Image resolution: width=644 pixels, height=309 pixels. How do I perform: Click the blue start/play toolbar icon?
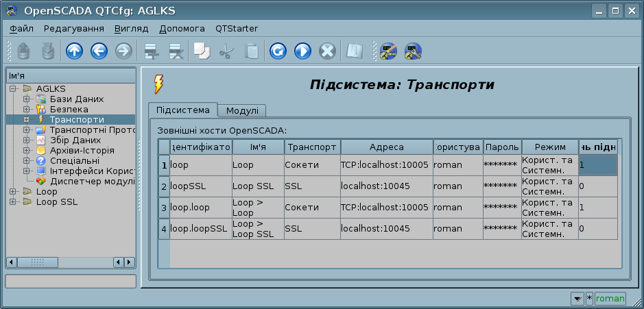(x=302, y=51)
